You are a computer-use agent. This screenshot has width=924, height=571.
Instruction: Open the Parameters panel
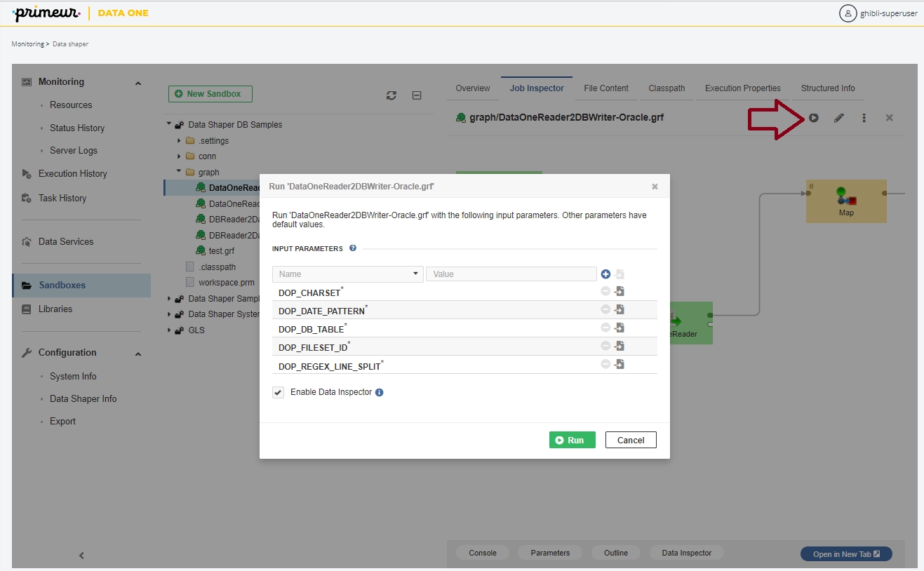point(550,553)
